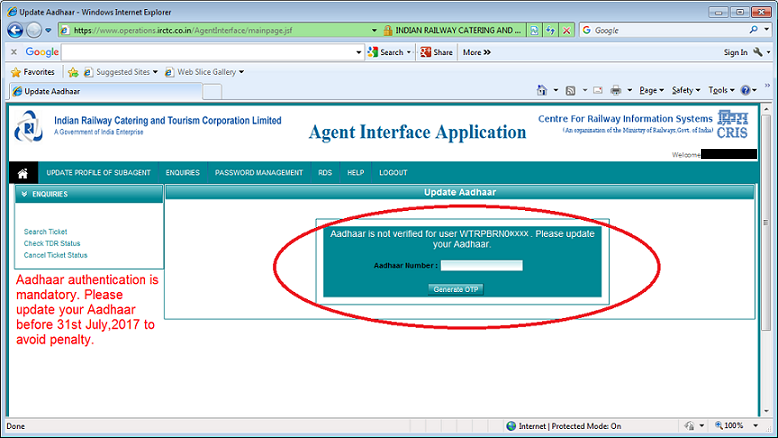Click the magnifier search icon
Image resolution: width=778 pixels, height=438 pixels.
(x=754, y=30)
